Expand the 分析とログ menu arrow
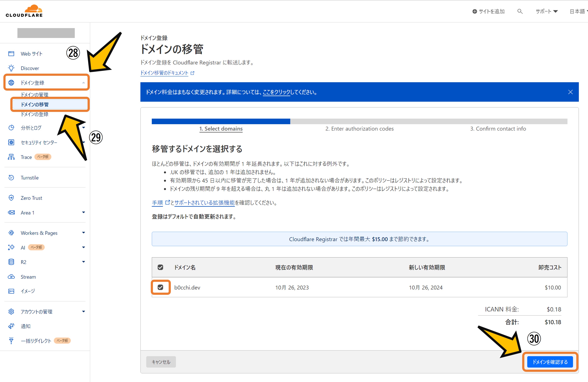Image resolution: width=588 pixels, height=382 pixels. pyautogui.click(x=84, y=128)
